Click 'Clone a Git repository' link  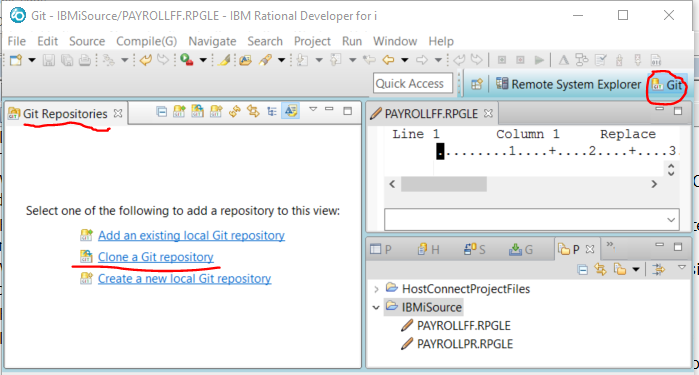[156, 257]
